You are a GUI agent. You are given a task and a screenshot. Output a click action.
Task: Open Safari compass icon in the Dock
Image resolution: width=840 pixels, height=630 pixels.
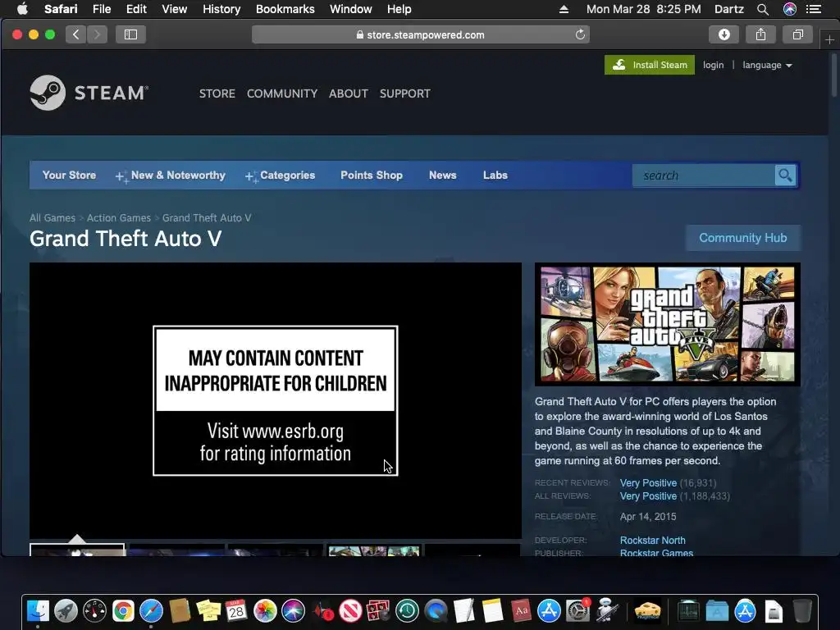152,610
